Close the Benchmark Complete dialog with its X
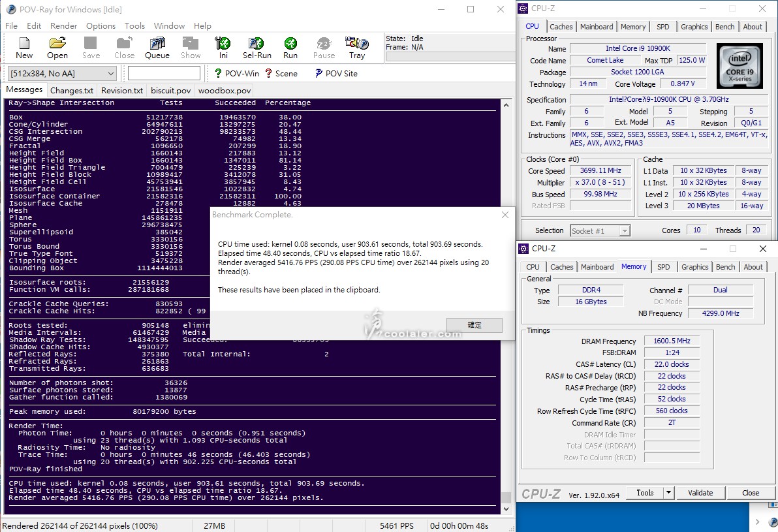The height and width of the screenshot is (532, 778). [x=505, y=215]
